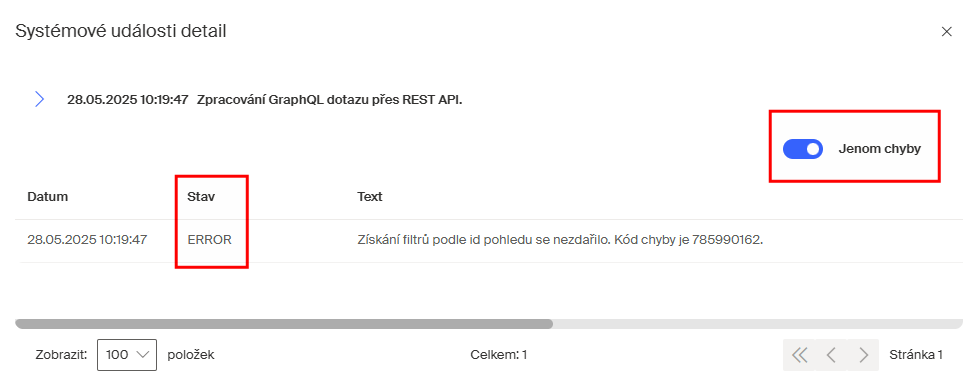Click the Stránka 1 page indicator
This screenshot has height=381, width=971.
pos(916,355)
